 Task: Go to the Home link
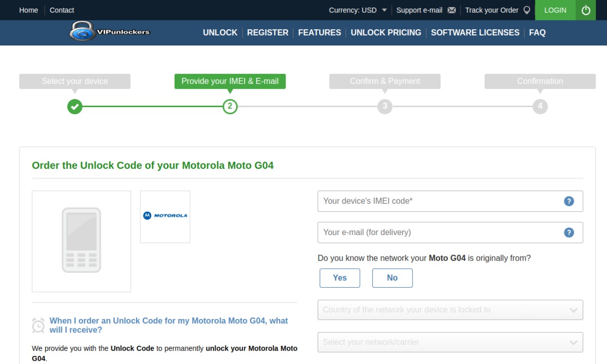tap(28, 10)
